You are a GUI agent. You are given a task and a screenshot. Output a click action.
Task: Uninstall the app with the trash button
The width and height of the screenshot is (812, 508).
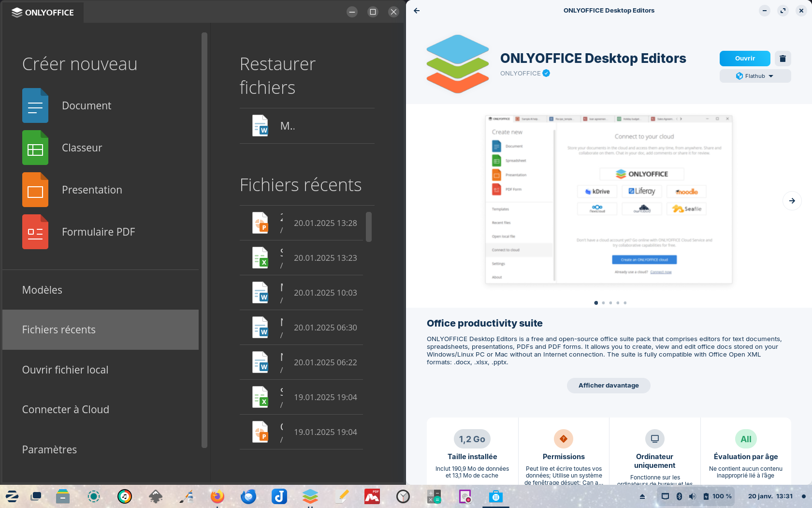pos(783,58)
